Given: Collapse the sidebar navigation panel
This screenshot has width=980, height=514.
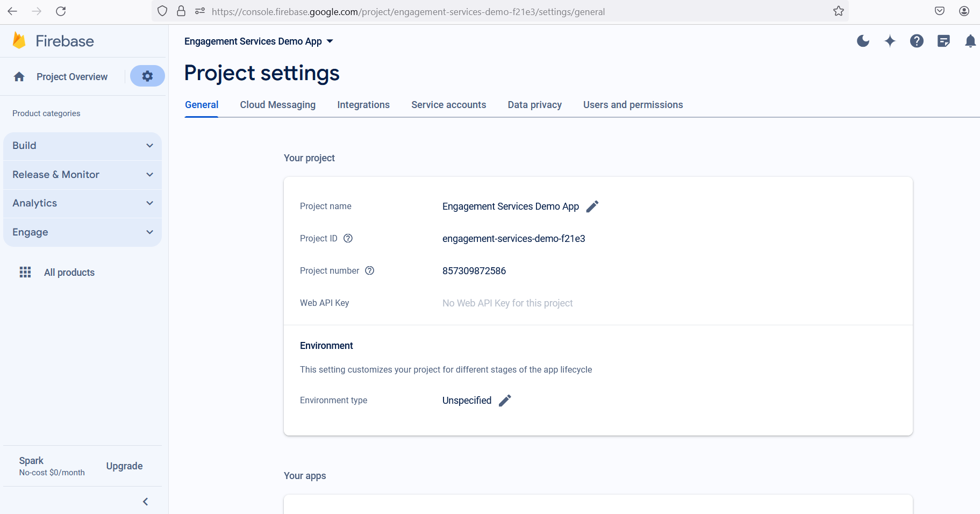Looking at the screenshot, I should 145,502.
